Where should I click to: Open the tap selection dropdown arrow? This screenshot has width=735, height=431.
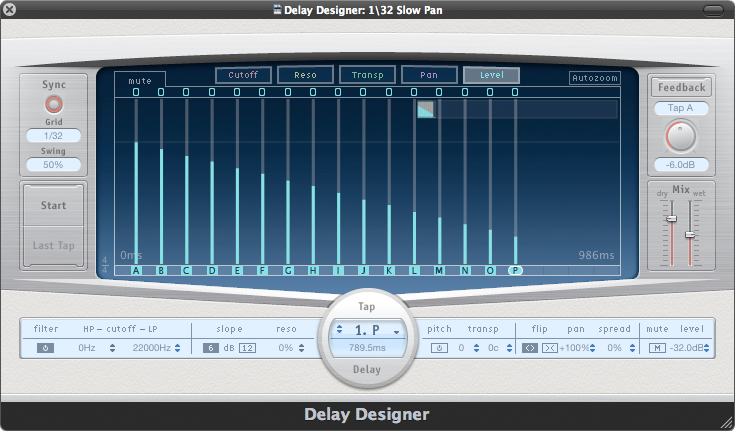tap(397, 332)
